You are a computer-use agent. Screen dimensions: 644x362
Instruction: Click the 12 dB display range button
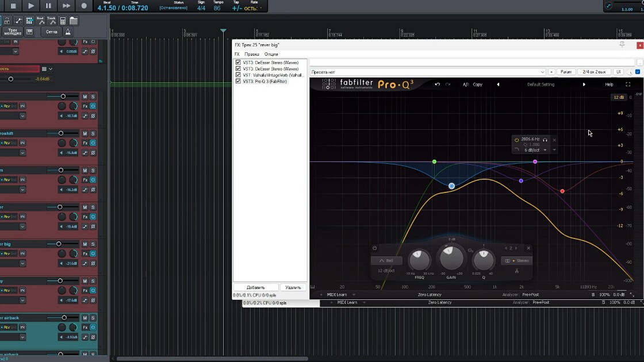(x=619, y=97)
